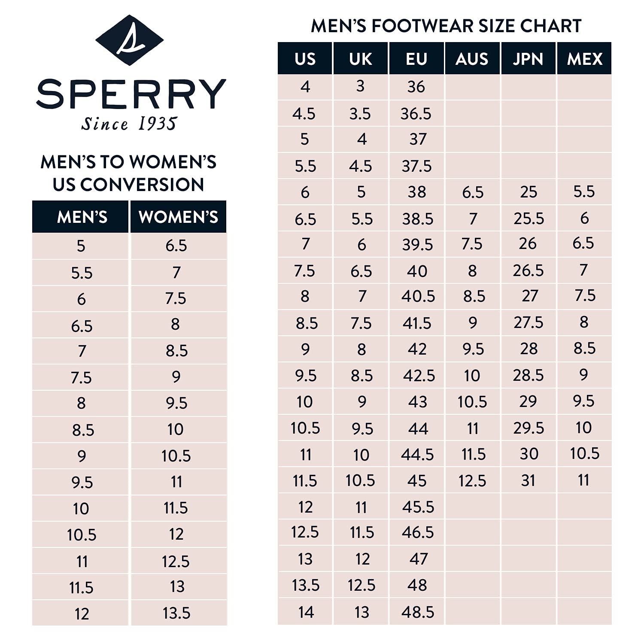Select the JPN size 25.5 cell

click(x=529, y=219)
